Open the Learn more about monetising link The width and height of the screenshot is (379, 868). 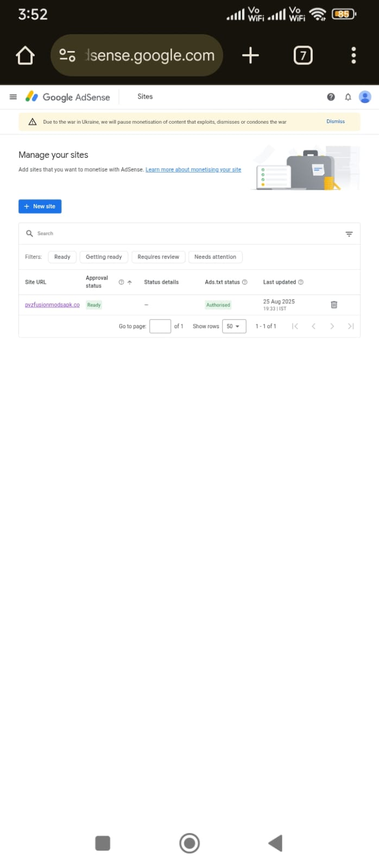[193, 170]
